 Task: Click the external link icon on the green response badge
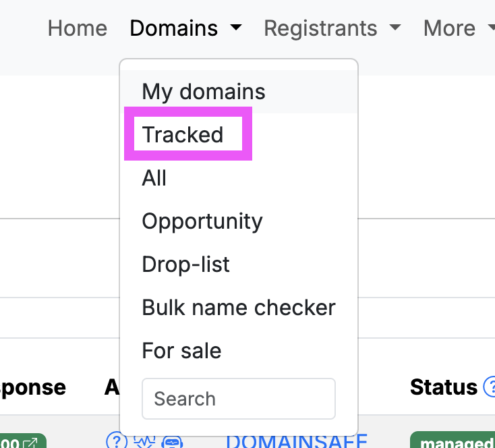tap(31, 443)
